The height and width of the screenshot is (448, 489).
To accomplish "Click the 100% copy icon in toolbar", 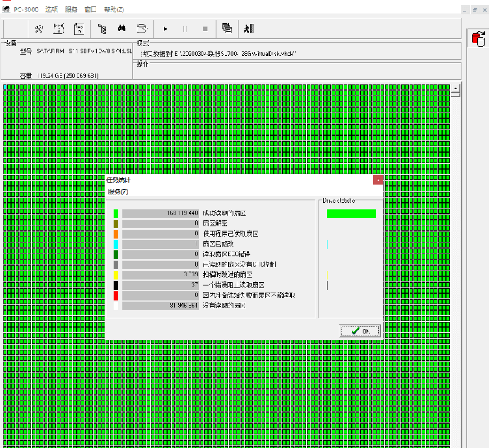I will (79, 28).
